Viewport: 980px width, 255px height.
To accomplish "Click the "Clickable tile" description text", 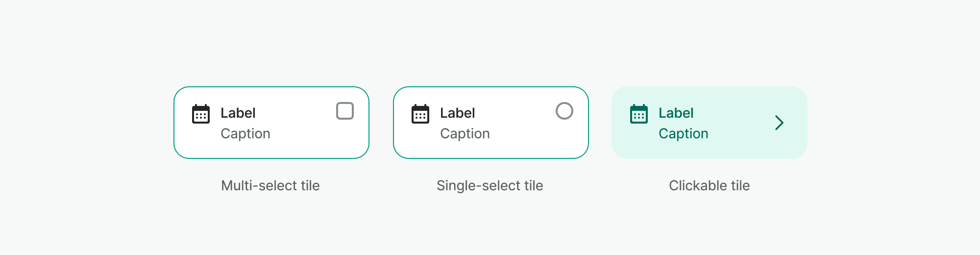I will pyautogui.click(x=710, y=185).
